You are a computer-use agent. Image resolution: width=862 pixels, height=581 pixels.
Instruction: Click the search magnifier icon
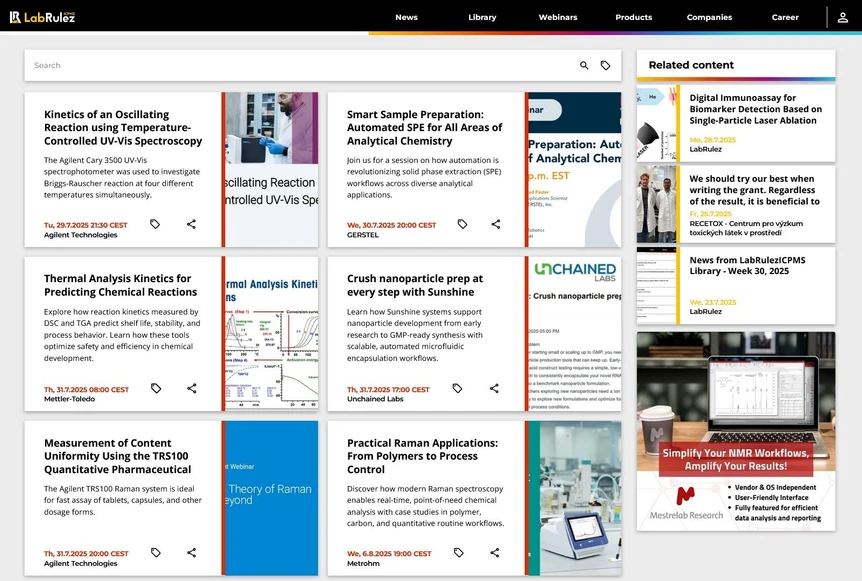tap(584, 65)
